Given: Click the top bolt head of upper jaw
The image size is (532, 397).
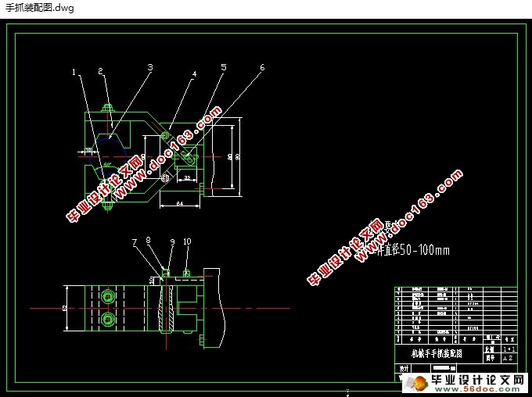Looking at the screenshot, I should (107, 109).
